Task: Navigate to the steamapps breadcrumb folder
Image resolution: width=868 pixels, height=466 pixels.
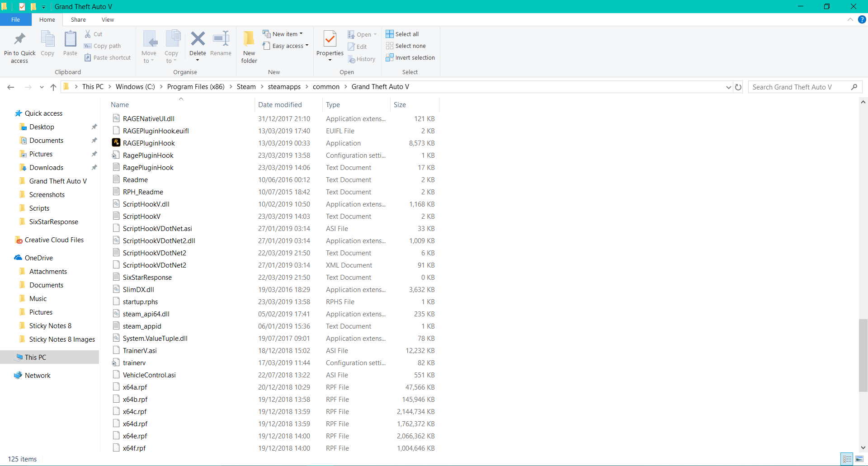Action: click(x=284, y=87)
